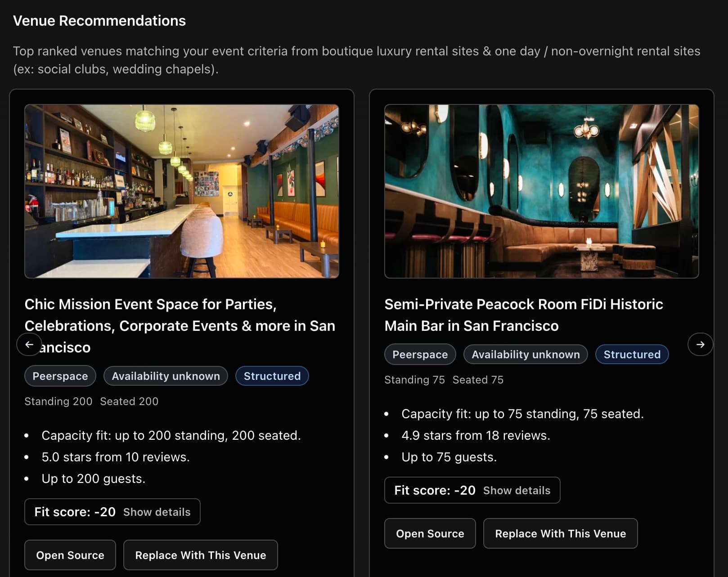Toggle the Structured badge on Peacock Room card
The image size is (728, 577).
pos(632,354)
